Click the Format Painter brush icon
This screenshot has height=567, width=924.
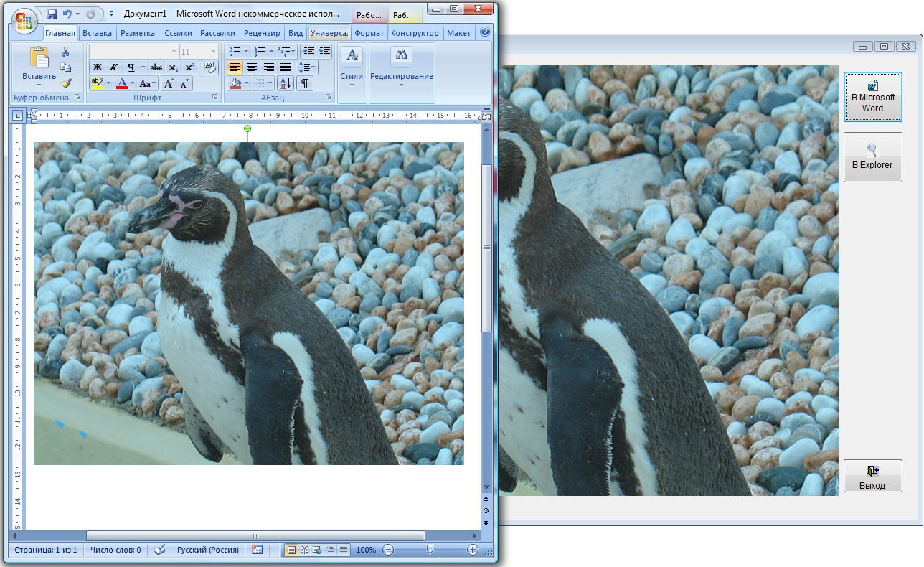[65, 83]
